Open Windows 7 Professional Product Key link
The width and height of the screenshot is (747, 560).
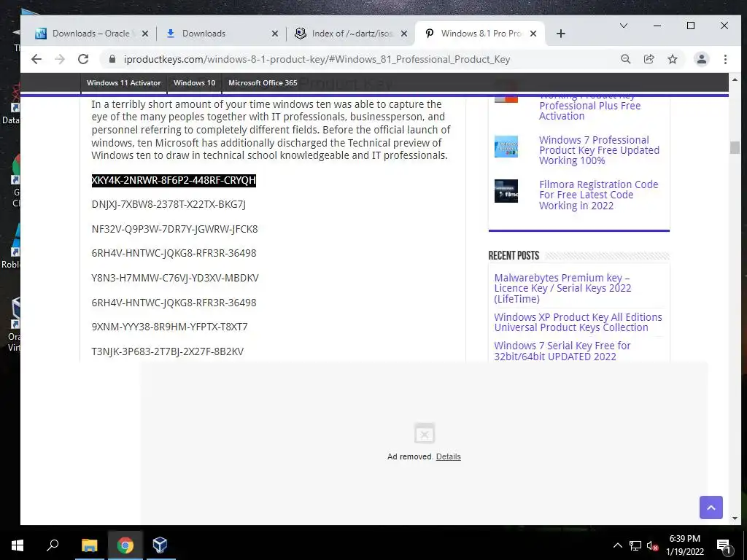(600, 150)
